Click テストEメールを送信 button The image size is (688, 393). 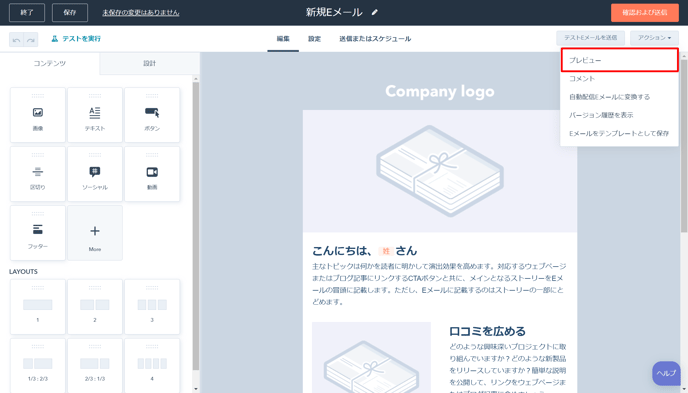(x=591, y=38)
